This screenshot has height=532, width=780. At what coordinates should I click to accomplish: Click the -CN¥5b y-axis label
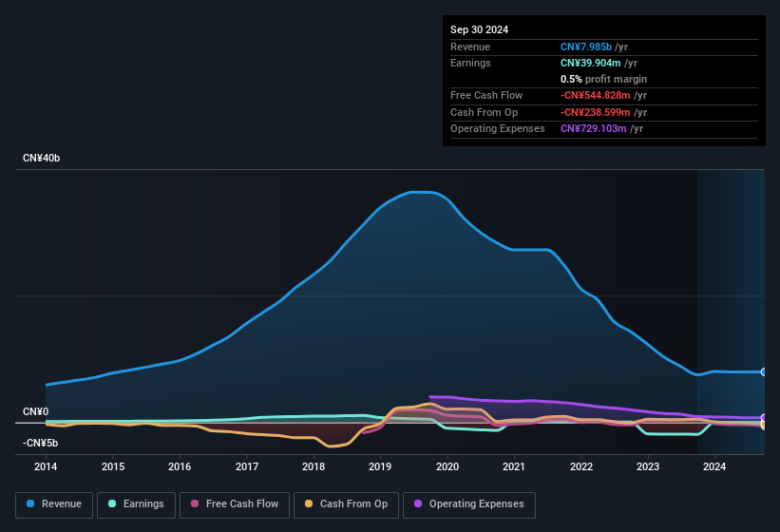[x=40, y=443]
